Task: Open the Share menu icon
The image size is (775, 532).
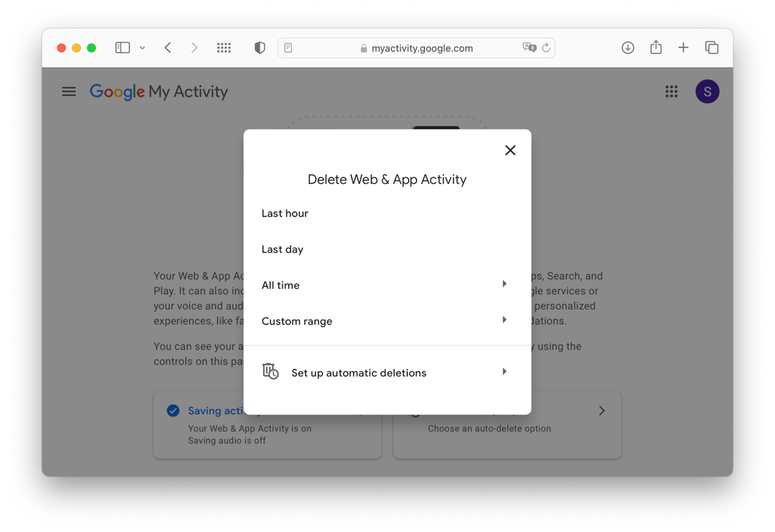Action: coord(656,47)
